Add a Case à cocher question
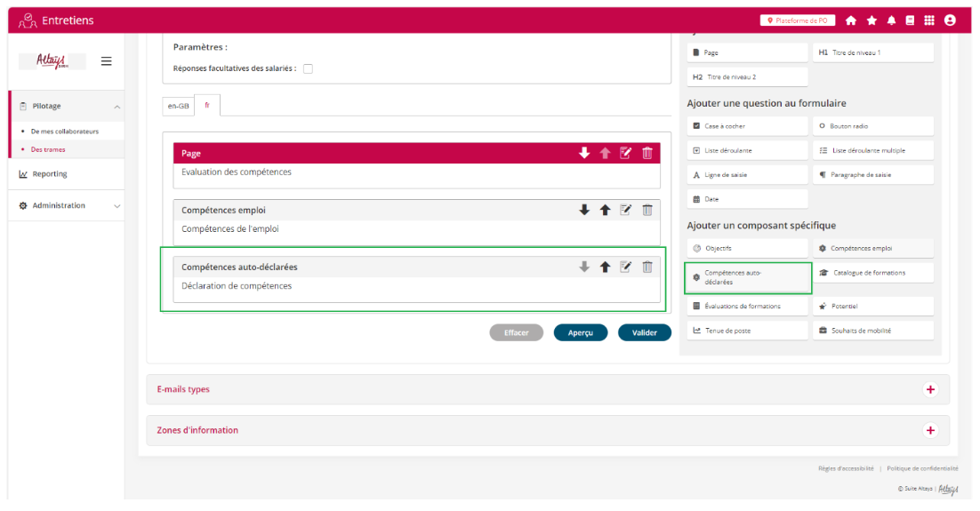Image resolution: width=980 pixels, height=511 pixels. [747, 126]
